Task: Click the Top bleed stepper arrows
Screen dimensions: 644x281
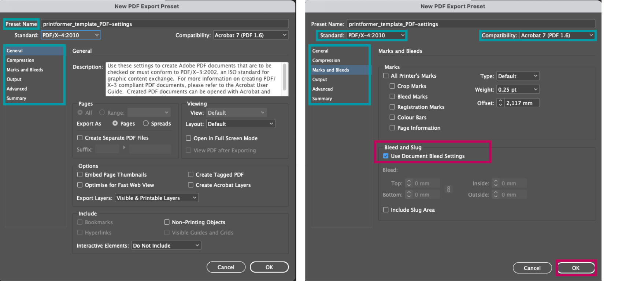Action: click(x=409, y=184)
